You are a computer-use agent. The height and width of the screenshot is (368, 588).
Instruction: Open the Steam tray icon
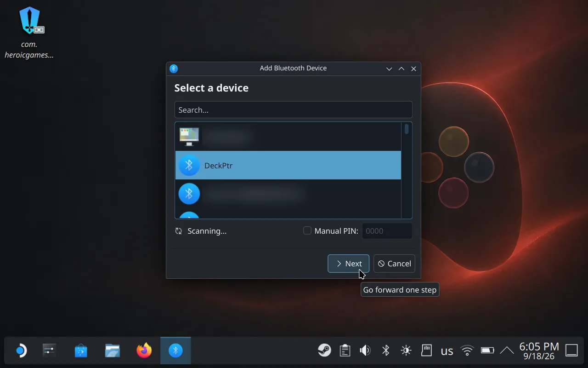[324, 351]
